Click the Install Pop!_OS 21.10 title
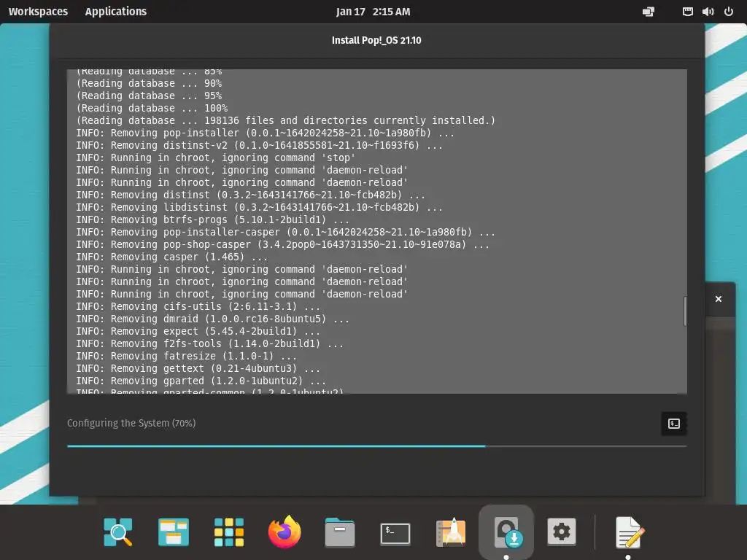The width and height of the screenshot is (747, 560). click(x=376, y=41)
